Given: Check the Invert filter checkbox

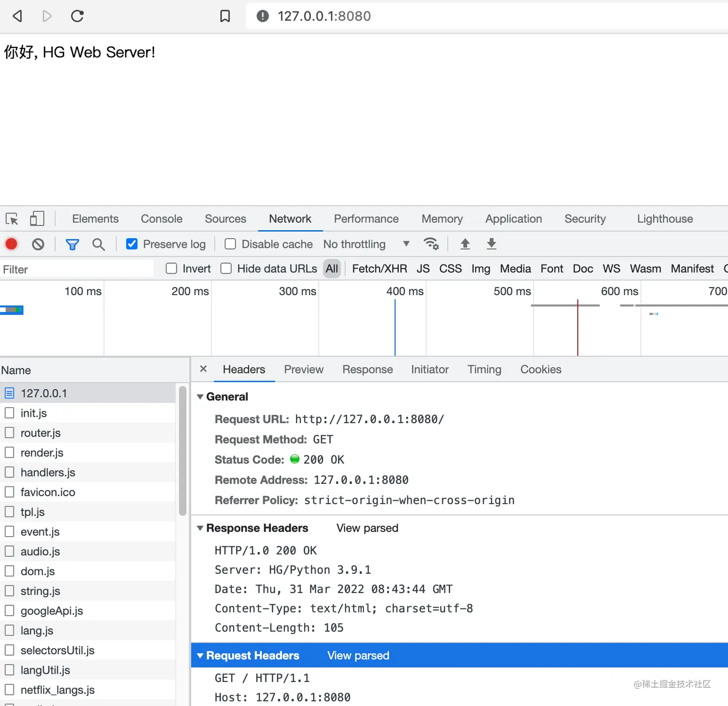Looking at the screenshot, I should (171, 269).
